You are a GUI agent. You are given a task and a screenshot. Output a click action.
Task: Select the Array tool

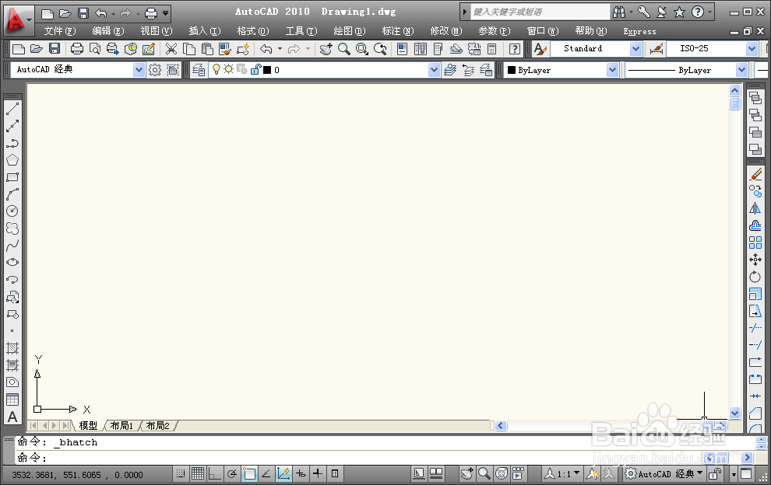click(756, 242)
